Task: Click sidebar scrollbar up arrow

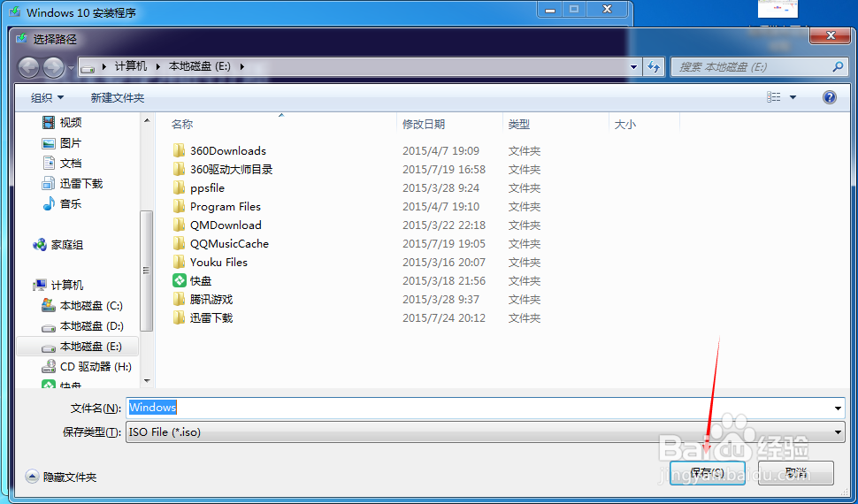Action: click(147, 120)
